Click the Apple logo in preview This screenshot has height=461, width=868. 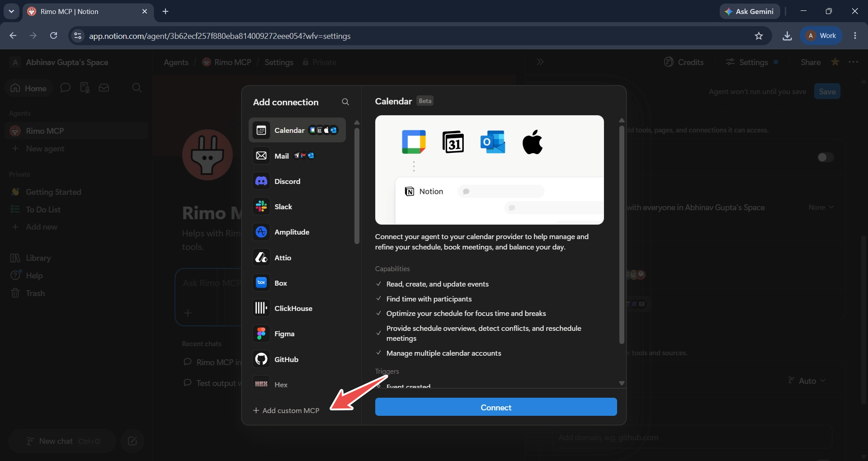(x=533, y=142)
